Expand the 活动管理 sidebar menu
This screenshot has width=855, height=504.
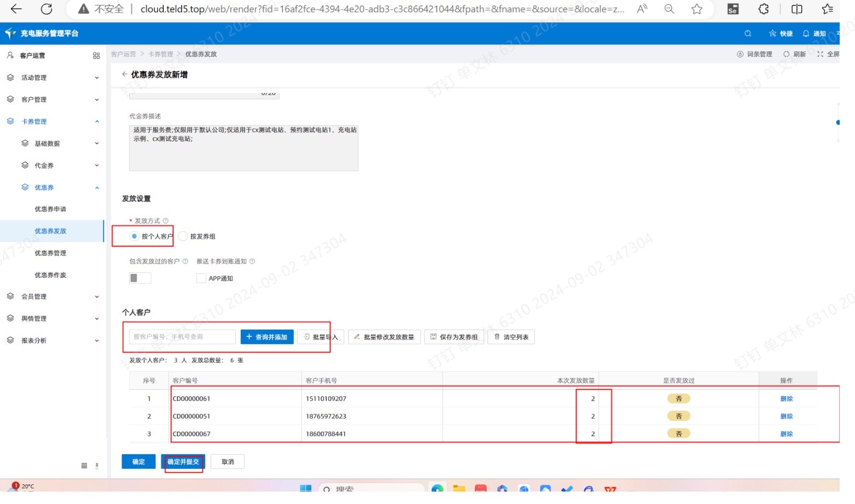tap(52, 78)
